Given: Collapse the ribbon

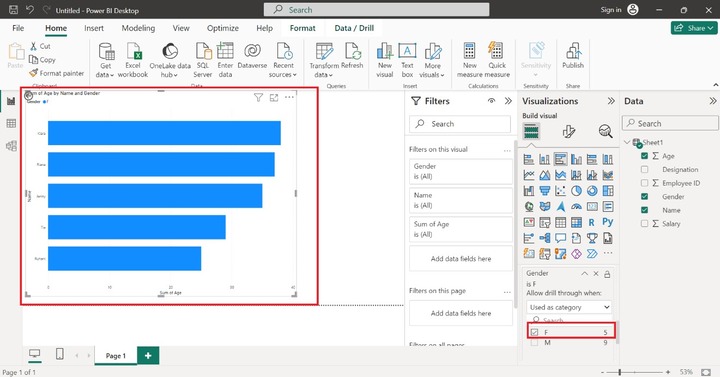Looking at the screenshot, I should [715, 85].
